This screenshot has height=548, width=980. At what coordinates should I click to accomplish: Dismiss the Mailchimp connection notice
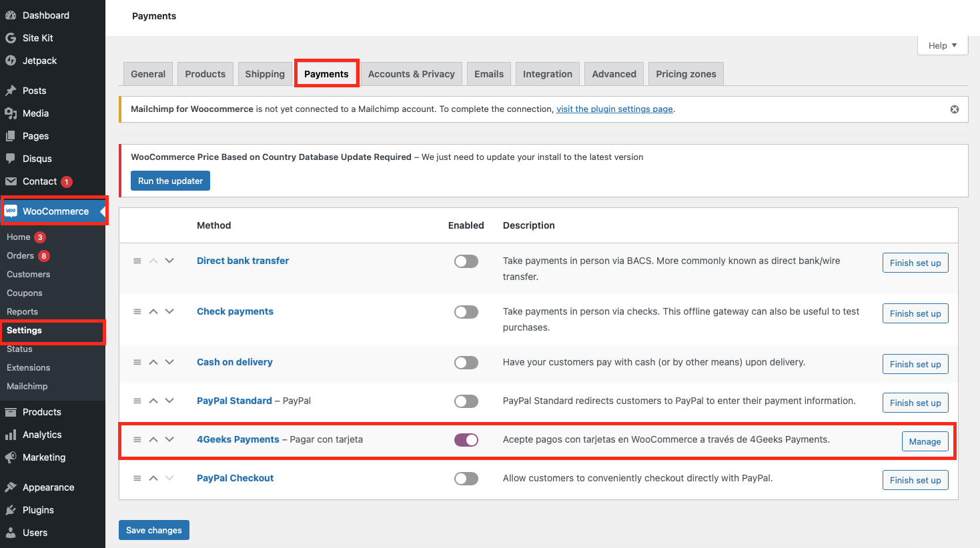[954, 109]
